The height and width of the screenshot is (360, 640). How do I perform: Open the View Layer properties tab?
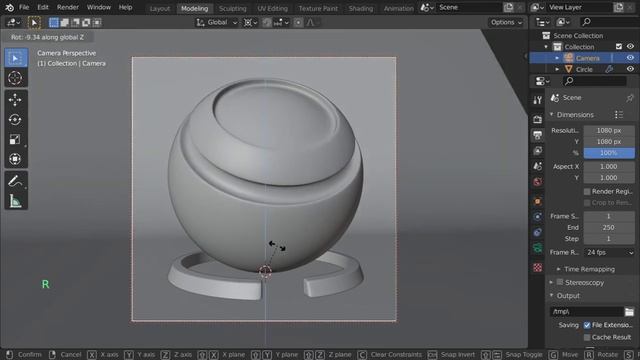pyautogui.click(x=538, y=151)
